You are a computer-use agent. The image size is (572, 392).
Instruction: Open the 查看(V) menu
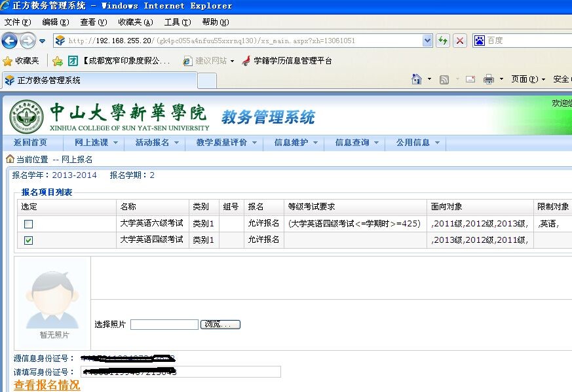tap(93, 22)
